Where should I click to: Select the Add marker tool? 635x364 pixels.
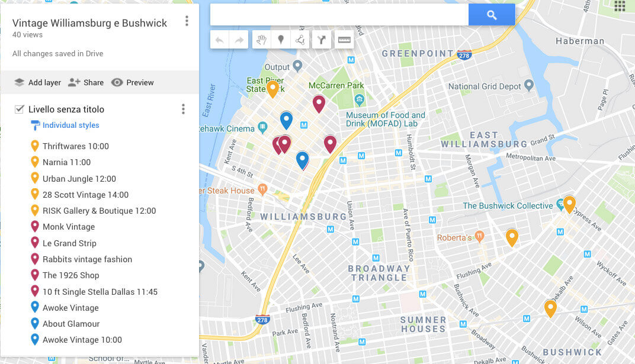point(281,40)
